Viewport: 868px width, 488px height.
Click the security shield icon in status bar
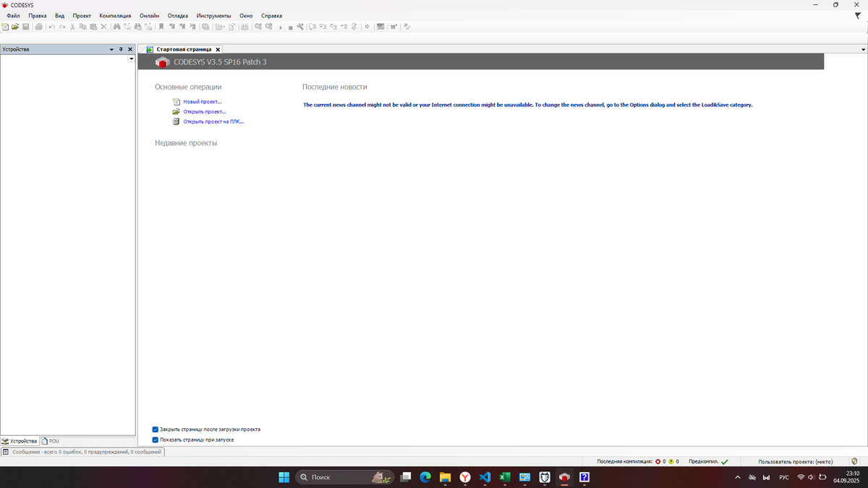(854, 461)
